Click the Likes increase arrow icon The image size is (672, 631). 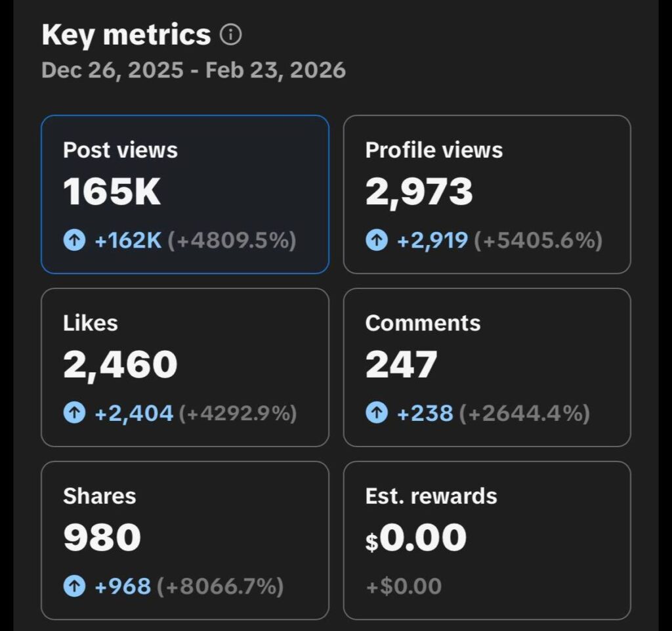click(74, 414)
